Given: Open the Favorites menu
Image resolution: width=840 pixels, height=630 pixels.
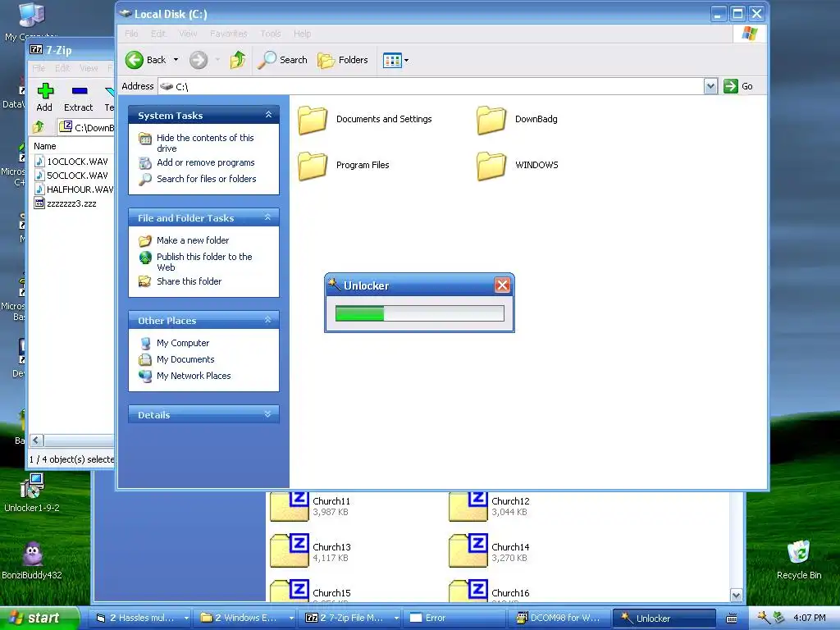Looking at the screenshot, I should tap(229, 34).
